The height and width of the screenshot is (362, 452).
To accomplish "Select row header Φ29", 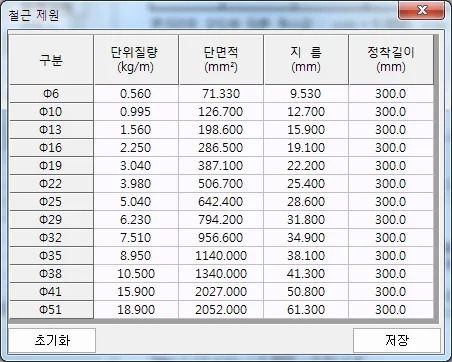I will pos(51,220).
